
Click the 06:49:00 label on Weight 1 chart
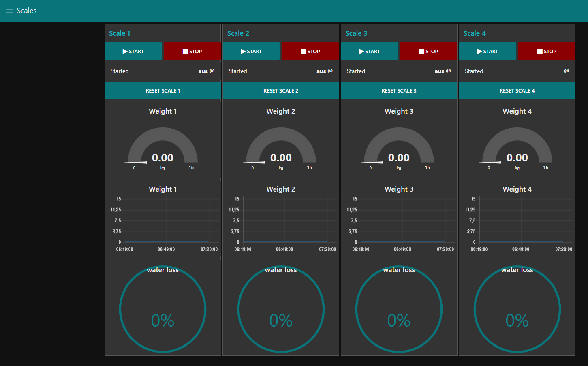pyautogui.click(x=166, y=249)
